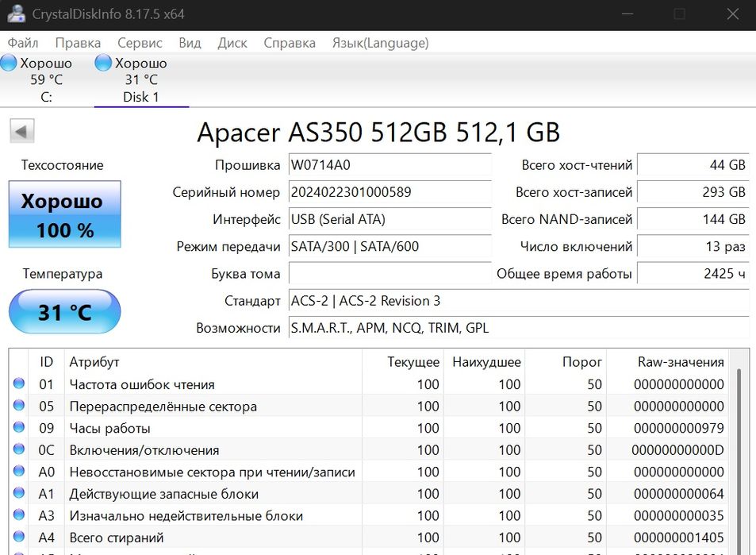Viewport: 756px width, 555px height.
Task: Select the Disk 1 tab at 31 °C
Action: [x=140, y=80]
